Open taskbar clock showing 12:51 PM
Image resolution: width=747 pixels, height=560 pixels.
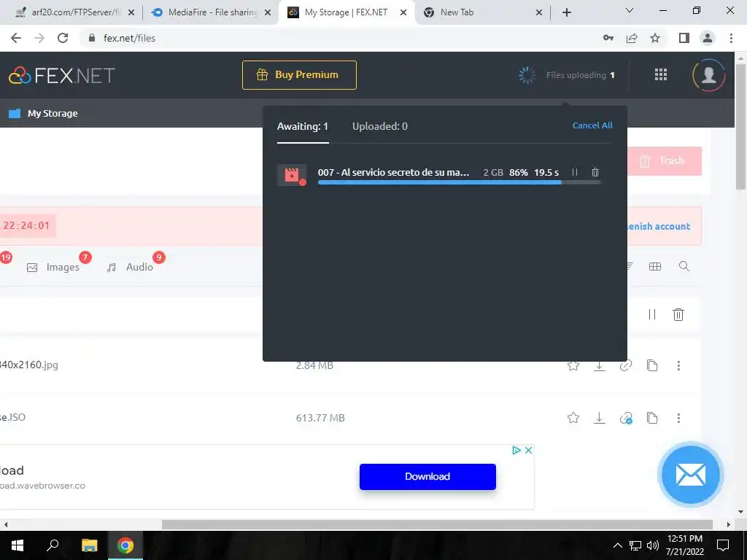pos(684,545)
